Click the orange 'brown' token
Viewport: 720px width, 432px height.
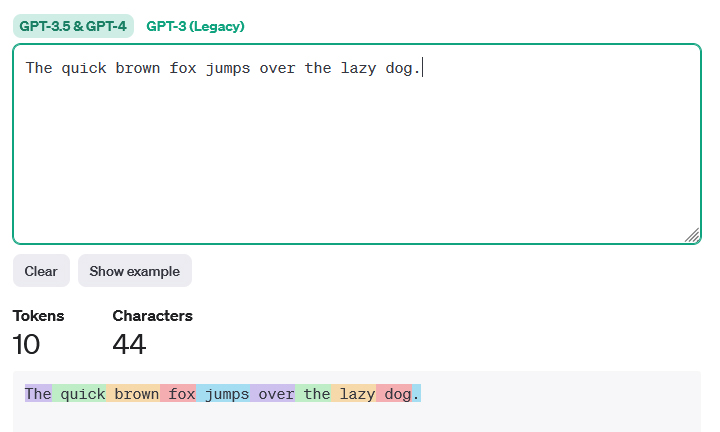133,393
